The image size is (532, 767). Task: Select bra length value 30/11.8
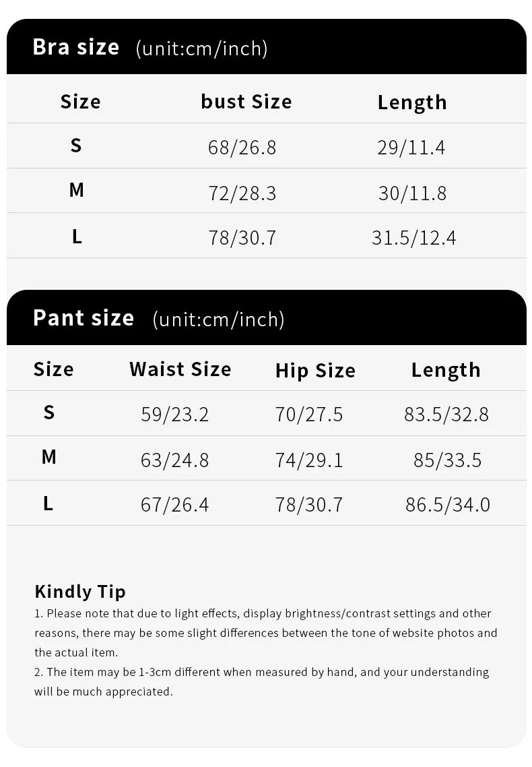pyautogui.click(x=412, y=193)
